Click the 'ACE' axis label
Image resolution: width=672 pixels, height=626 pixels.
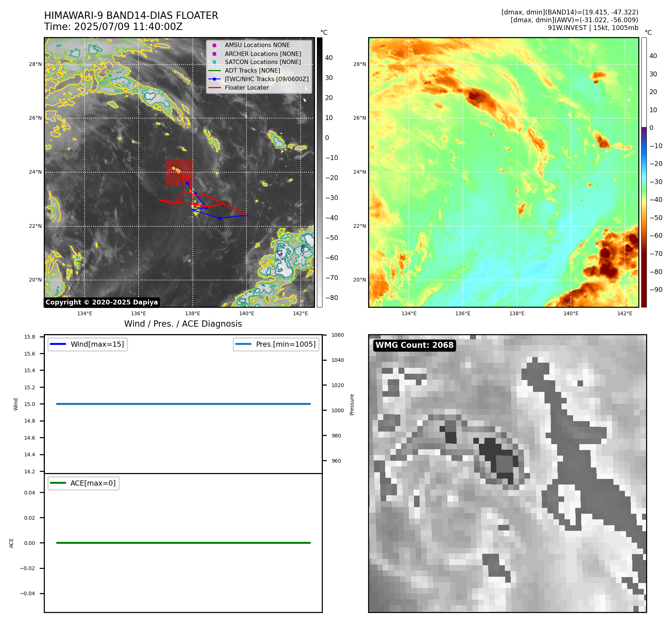pyautogui.click(x=11, y=543)
